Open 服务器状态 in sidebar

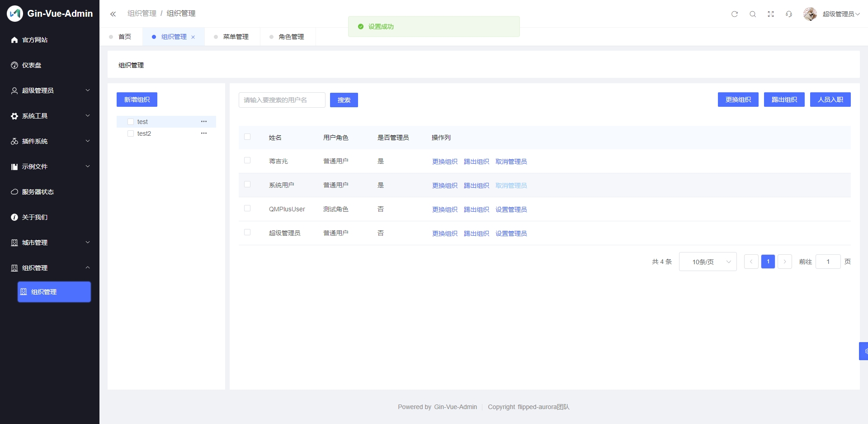click(50, 192)
